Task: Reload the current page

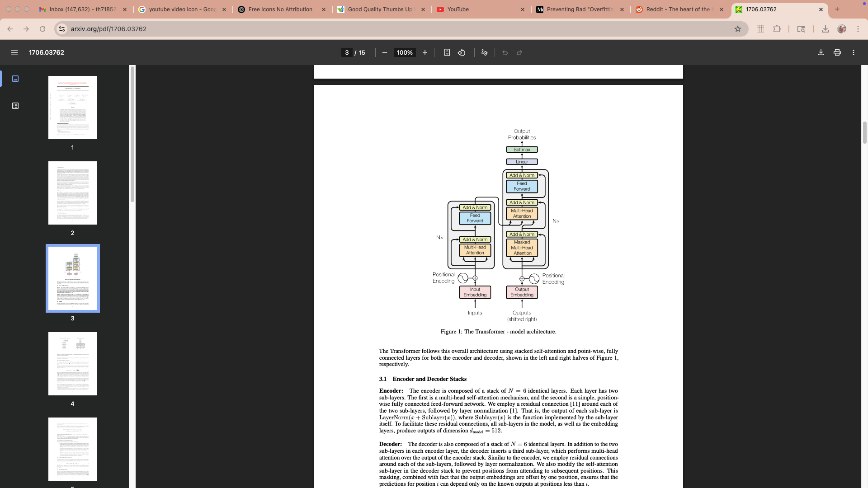Action: pyautogui.click(x=42, y=29)
